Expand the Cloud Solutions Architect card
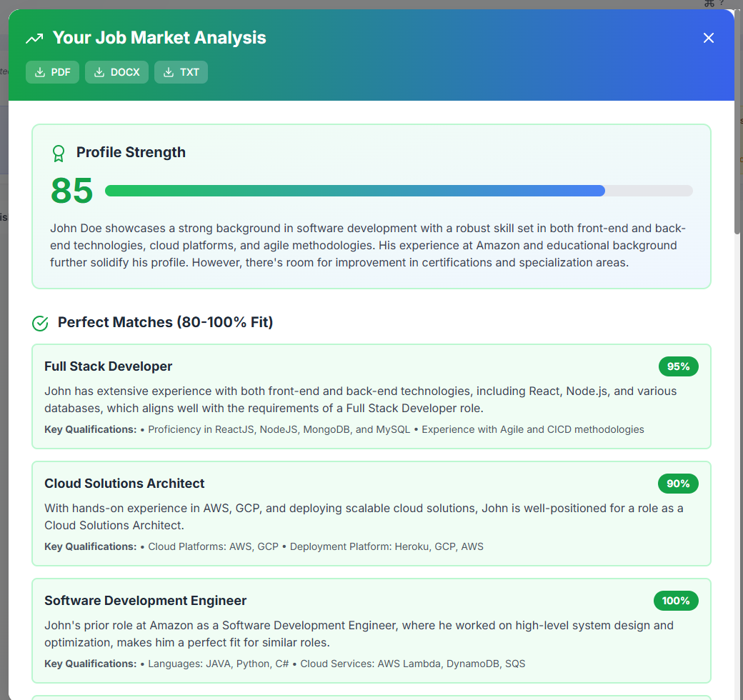The width and height of the screenshot is (743, 700). 371,514
